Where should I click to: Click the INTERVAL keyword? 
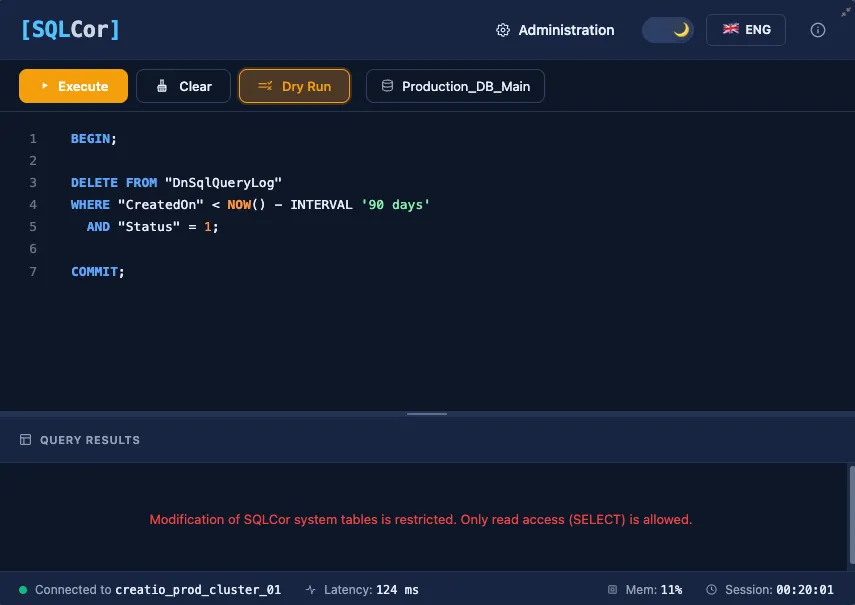pos(321,205)
